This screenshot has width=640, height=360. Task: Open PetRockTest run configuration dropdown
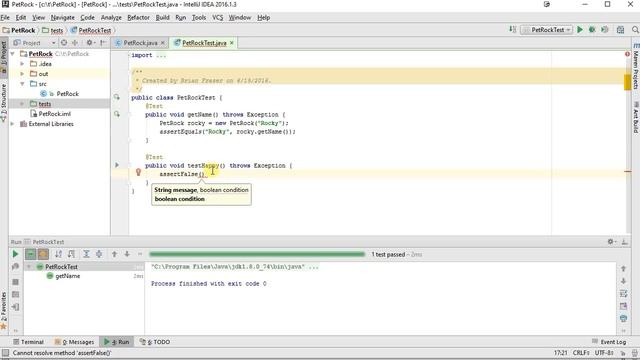[547, 30]
